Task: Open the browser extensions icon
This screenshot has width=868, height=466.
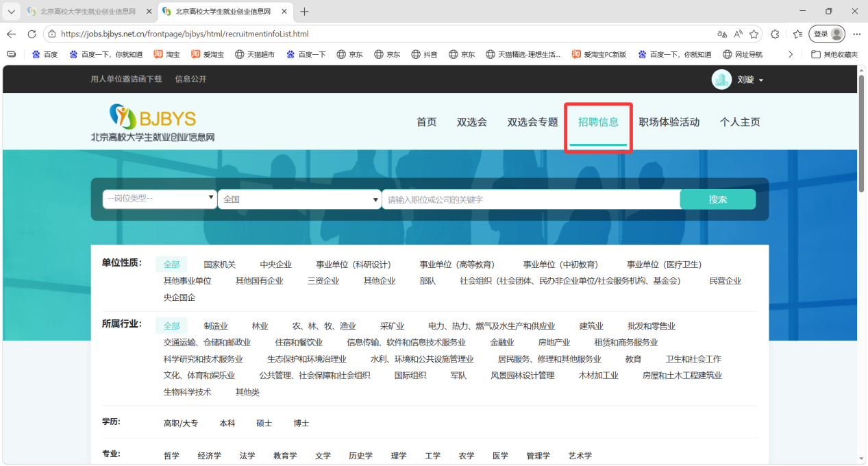Action: (775, 34)
